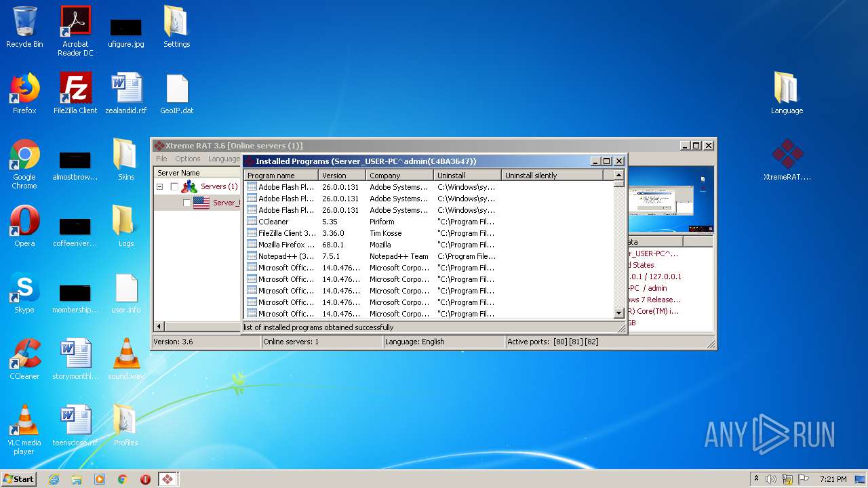Sort by Company column header
868x488 pixels.
tap(399, 175)
